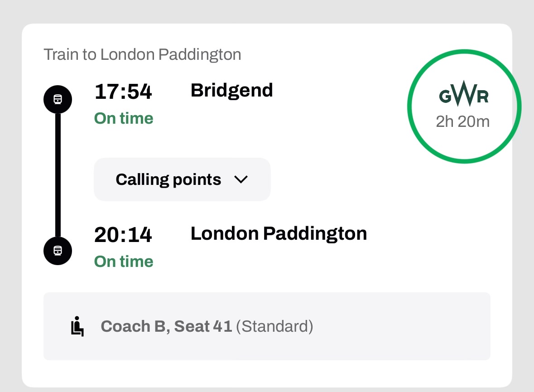Click the seat reservation icon
Viewport: 534px width, 392px height.
point(77,326)
